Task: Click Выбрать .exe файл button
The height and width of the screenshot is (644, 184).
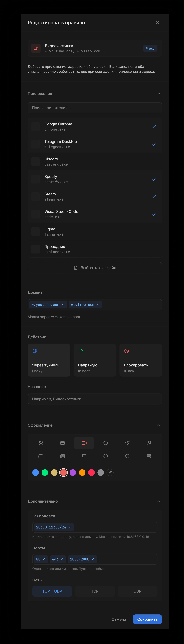Action: coord(95,268)
